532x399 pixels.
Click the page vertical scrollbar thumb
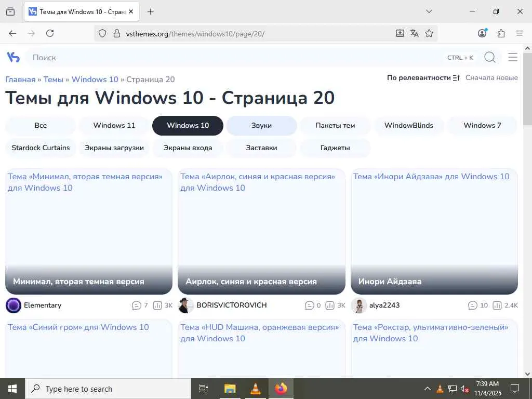(527, 88)
